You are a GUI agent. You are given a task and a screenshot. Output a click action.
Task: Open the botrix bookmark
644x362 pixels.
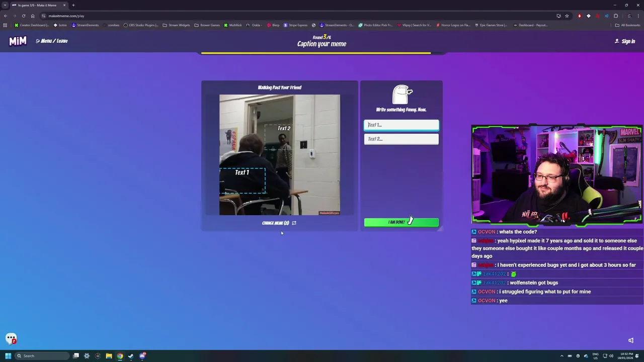coord(60,25)
